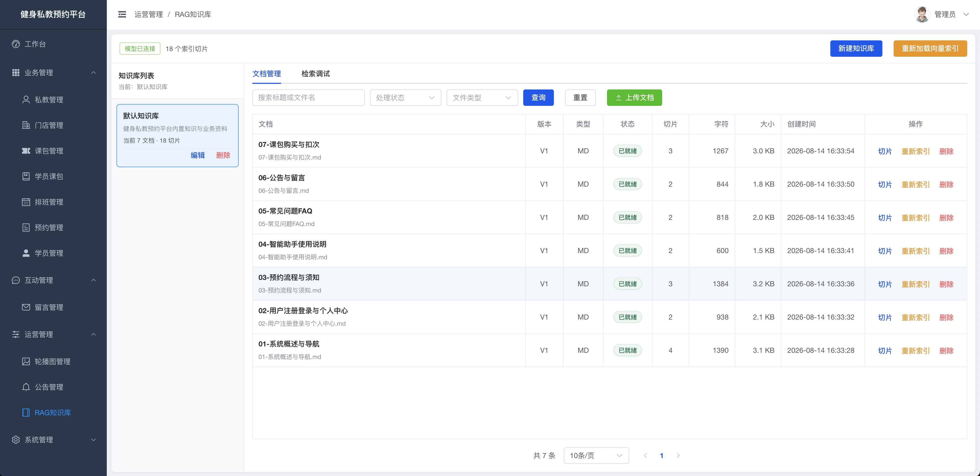Open the 10条/页 page size dropdown

(596, 456)
